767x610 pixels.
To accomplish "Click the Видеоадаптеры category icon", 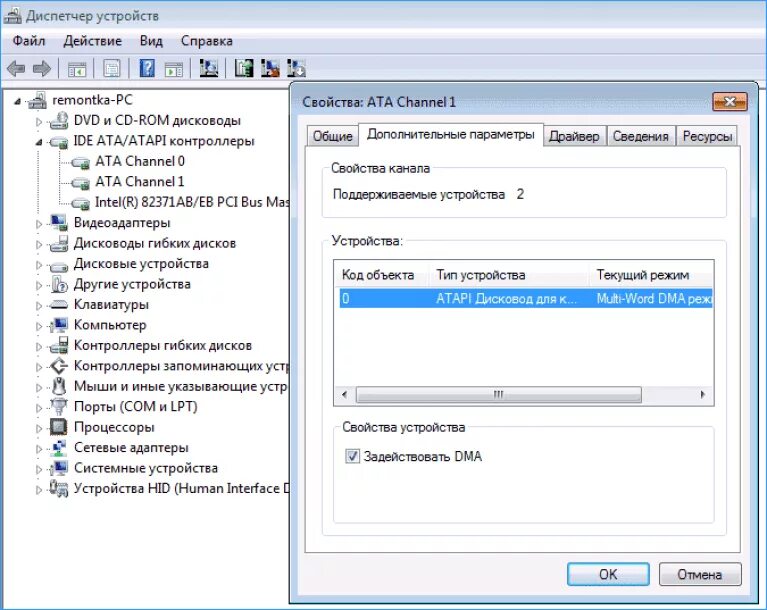I will point(59,223).
